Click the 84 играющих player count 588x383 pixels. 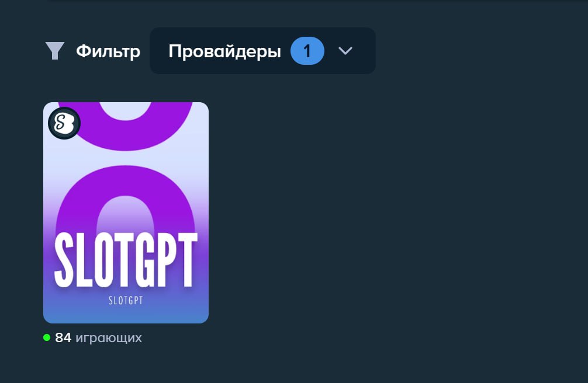coord(92,337)
